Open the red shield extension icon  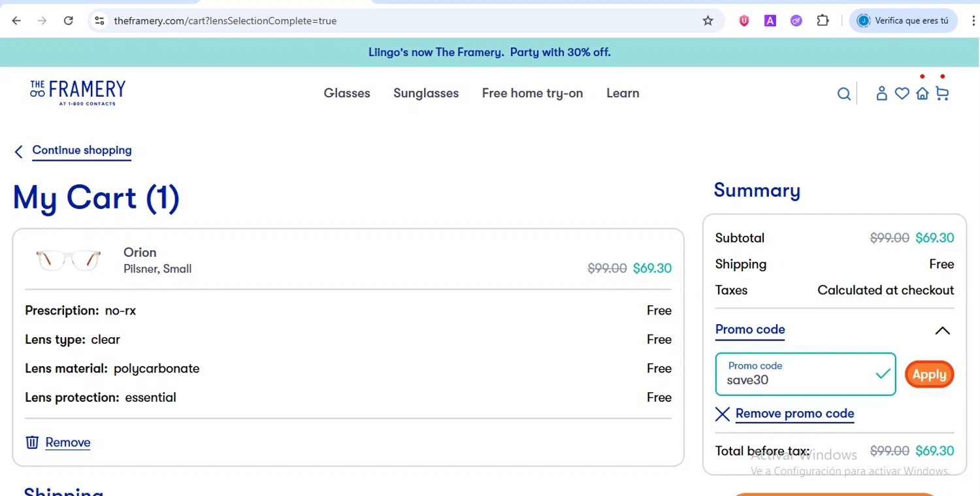(x=743, y=21)
